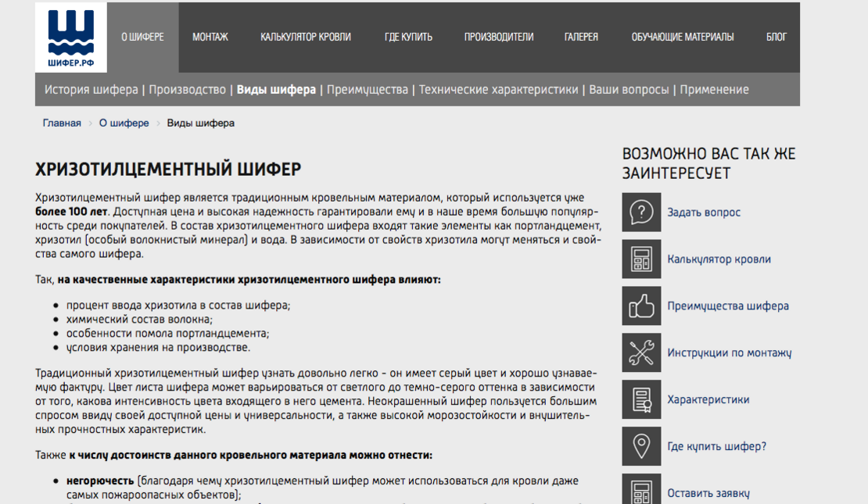Open Обучающие материалы in the top menu
868x504 pixels.
tap(683, 37)
